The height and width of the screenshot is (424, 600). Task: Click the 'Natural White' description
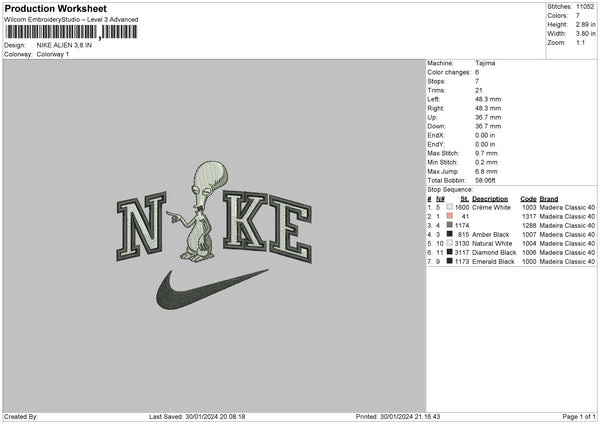coord(492,243)
